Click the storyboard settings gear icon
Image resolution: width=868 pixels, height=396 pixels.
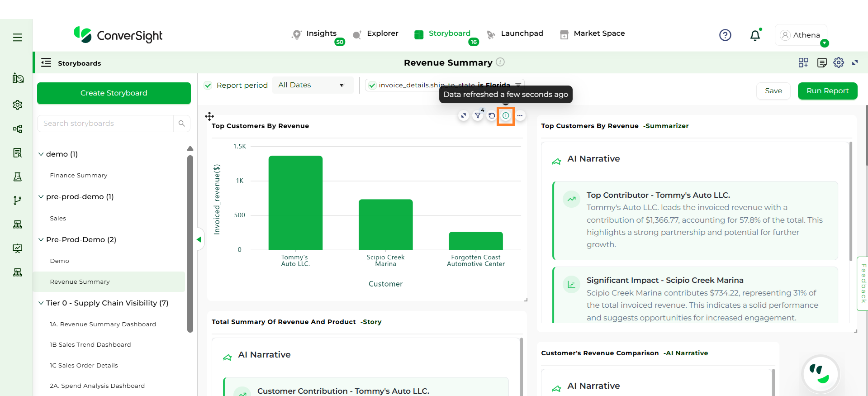[x=839, y=62]
